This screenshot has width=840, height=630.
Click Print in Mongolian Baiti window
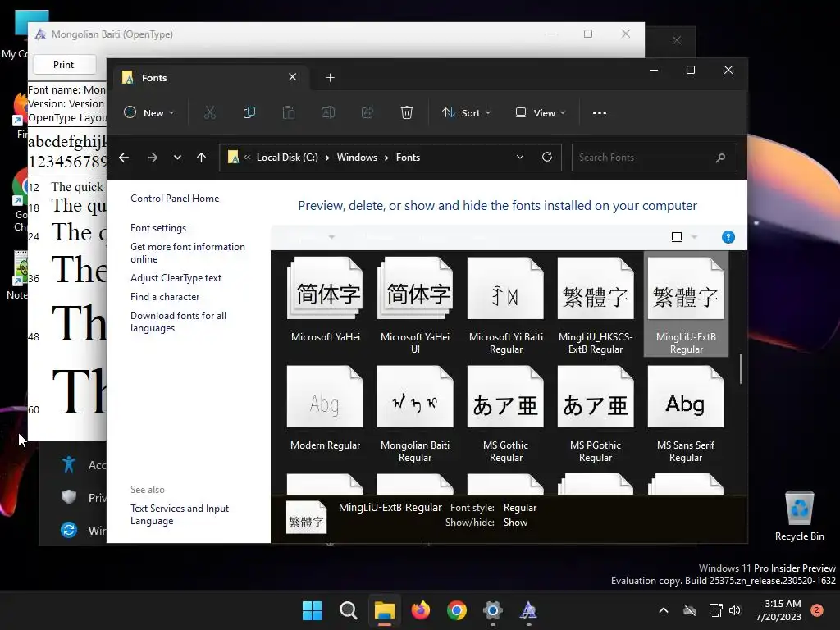pos(64,64)
